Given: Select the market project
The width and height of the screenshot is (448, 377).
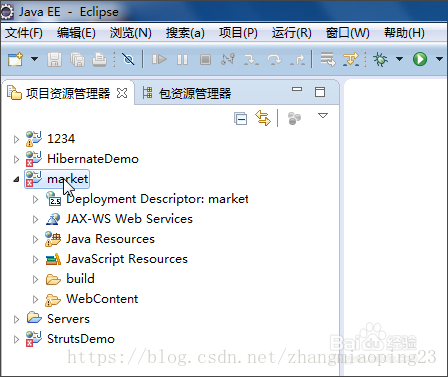Looking at the screenshot, I should coord(68,179).
